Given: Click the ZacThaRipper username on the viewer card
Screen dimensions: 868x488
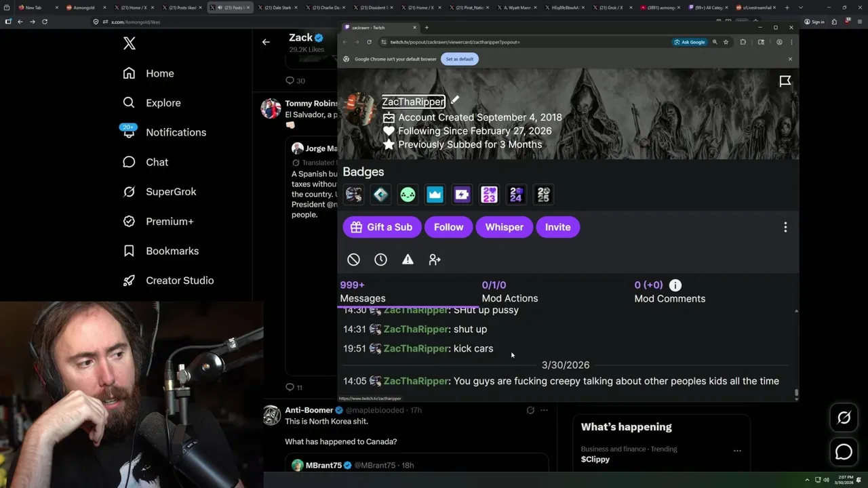Looking at the screenshot, I should [413, 102].
